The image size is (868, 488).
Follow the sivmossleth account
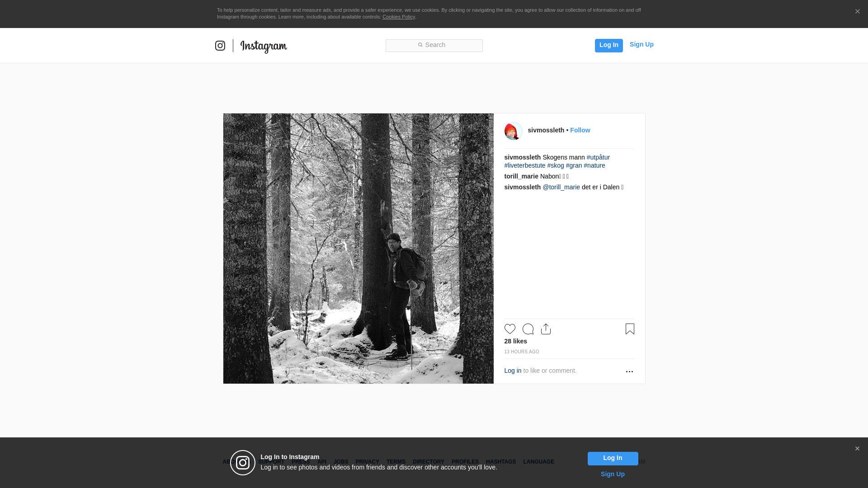[x=580, y=130]
